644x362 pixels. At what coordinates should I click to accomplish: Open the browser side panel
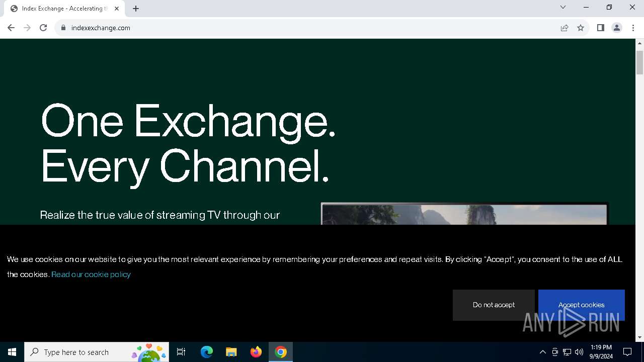point(601,28)
